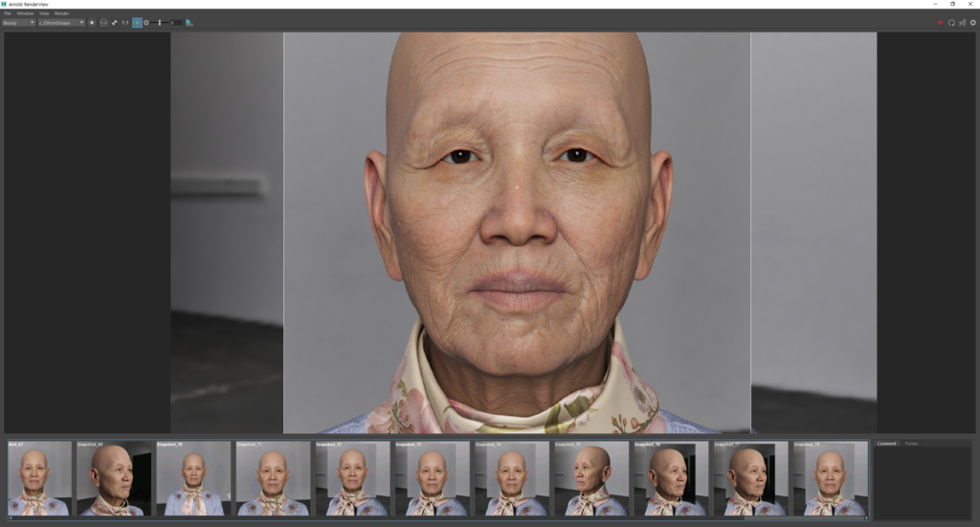
Task: Click the crossed-out eye icon
Action: [962, 23]
